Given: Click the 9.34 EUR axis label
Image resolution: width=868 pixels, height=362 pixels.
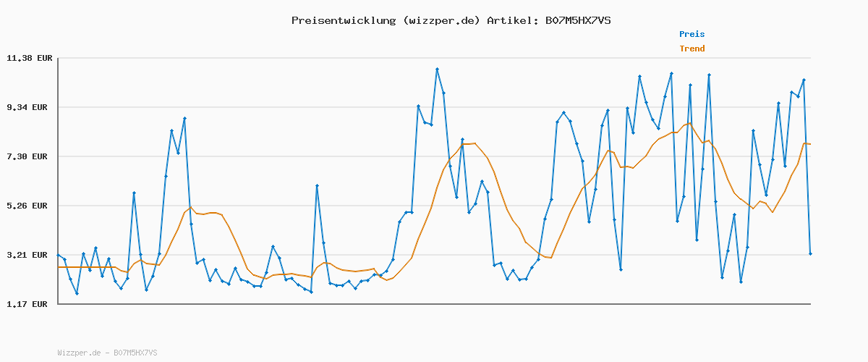Looking at the screenshot, I should tap(29, 107).
